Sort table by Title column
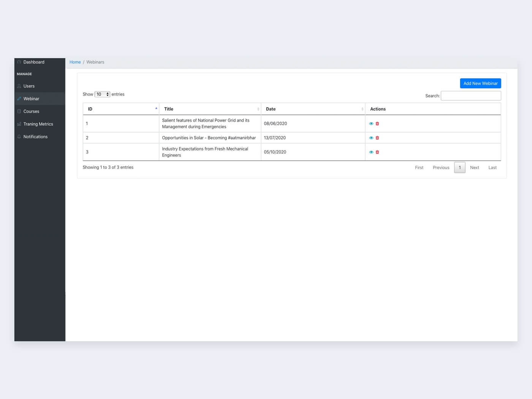Image resolution: width=532 pixels, height=399 pixels. pos(210,109)
